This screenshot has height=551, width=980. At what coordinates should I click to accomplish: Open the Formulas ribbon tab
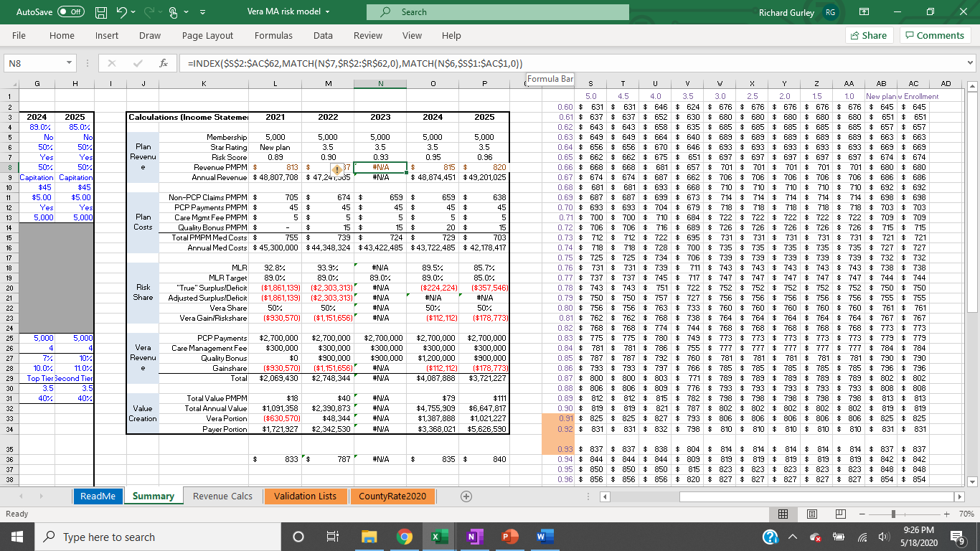(x=273, y=35)
